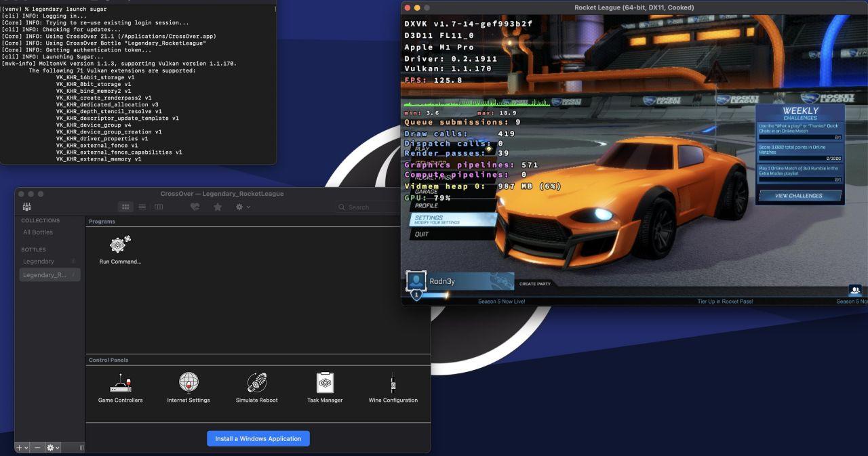Click the Programs section header in CrossOver
Viewport: 868px width, 456px height.
(102, 222)
